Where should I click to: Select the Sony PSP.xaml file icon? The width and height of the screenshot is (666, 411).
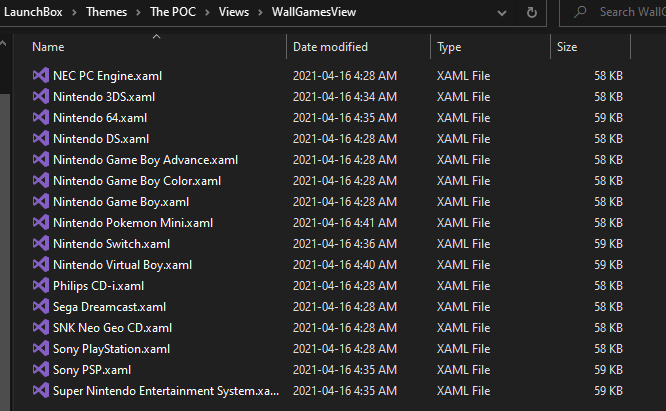click(x=41, y=370)
